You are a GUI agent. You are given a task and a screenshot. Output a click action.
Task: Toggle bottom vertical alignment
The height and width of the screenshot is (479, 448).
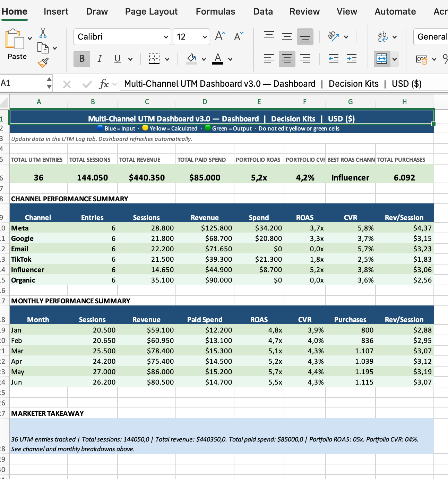click(x=305, y=37)
